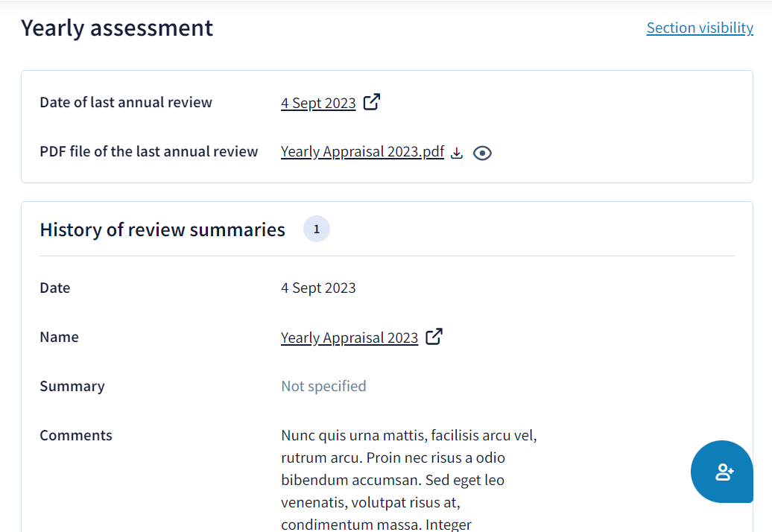Screen dimensions: 772x532
Task: Click the Yearly assessment heading
Action: (x=117, y=28)
